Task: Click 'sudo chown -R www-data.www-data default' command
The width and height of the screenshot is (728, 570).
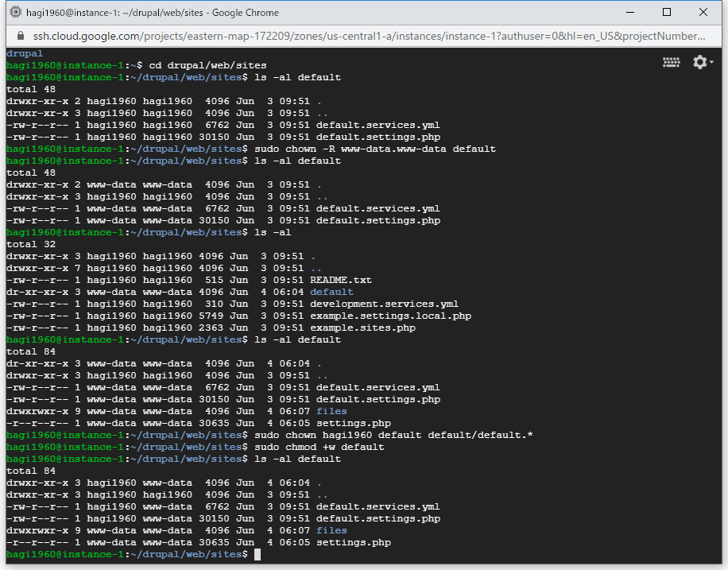Action: coord(375,149)
